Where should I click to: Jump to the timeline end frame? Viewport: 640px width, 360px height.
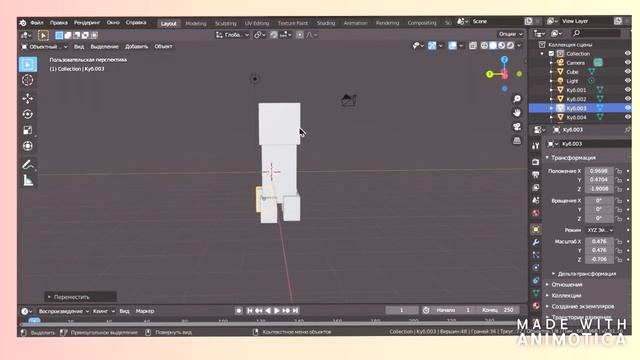pyautogui.click(x=296, y=311)
